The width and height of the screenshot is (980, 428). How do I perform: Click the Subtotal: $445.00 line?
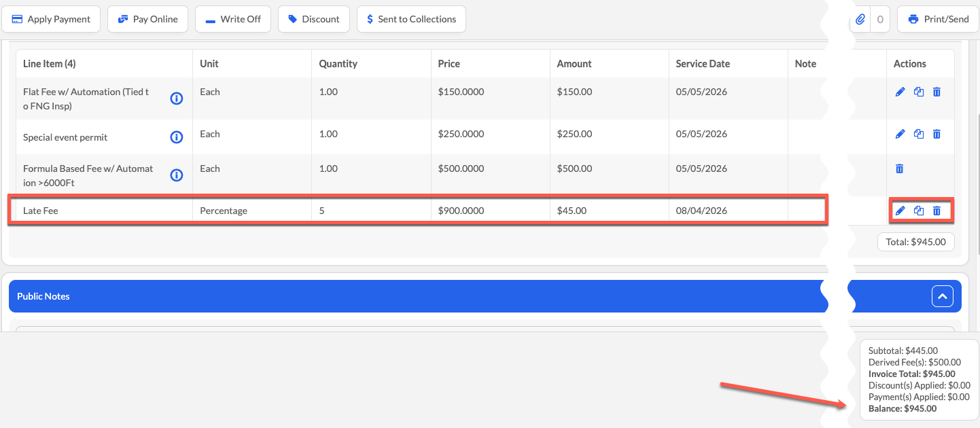coord(903,351)
